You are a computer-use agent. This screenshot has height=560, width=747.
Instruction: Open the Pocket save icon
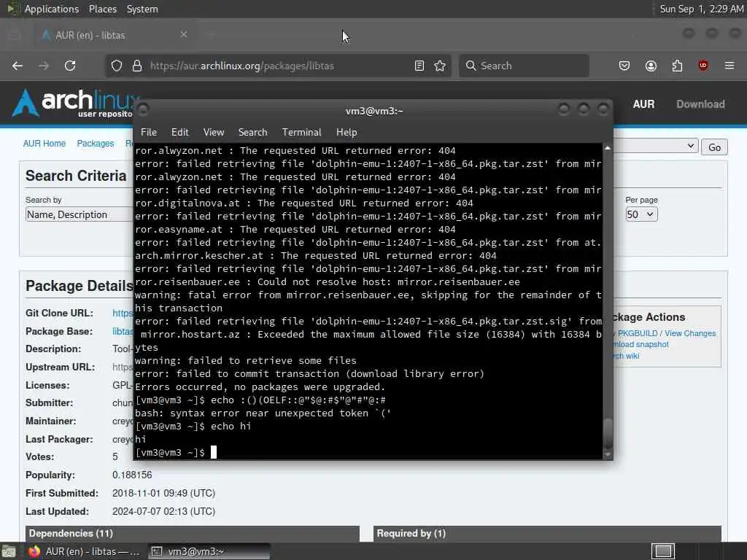[624, 66]
